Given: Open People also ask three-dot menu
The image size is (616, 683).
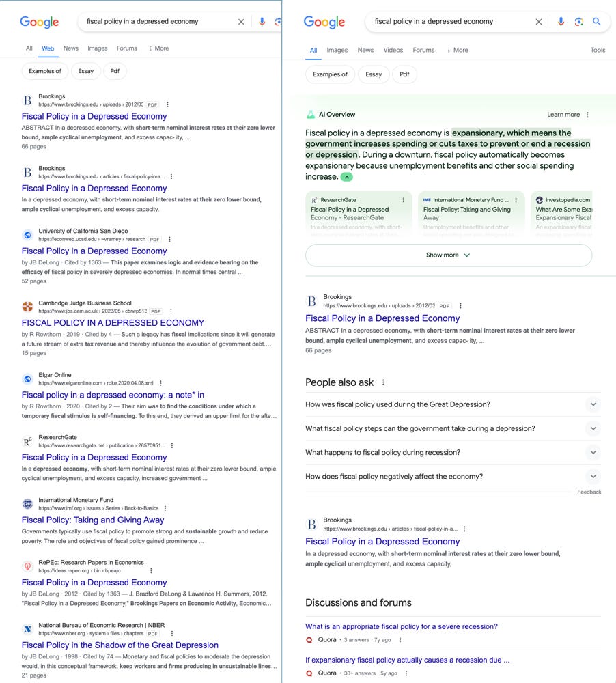Looking at the screenshot, I should [383, 382].
